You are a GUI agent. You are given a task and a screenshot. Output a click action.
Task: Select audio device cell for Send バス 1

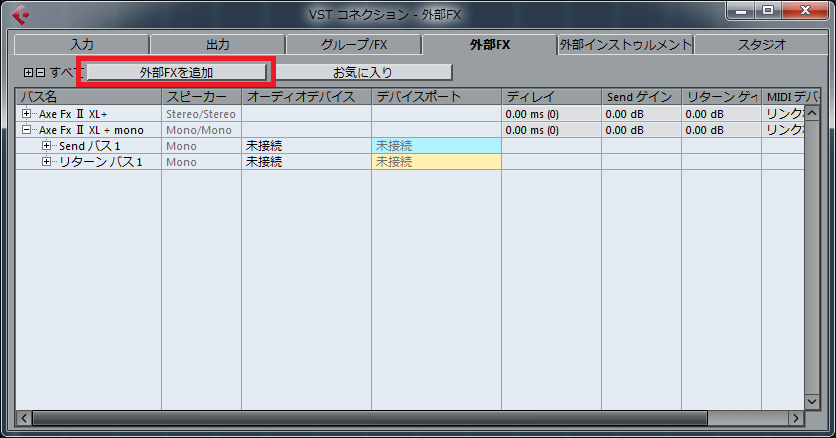coord(307,145)
